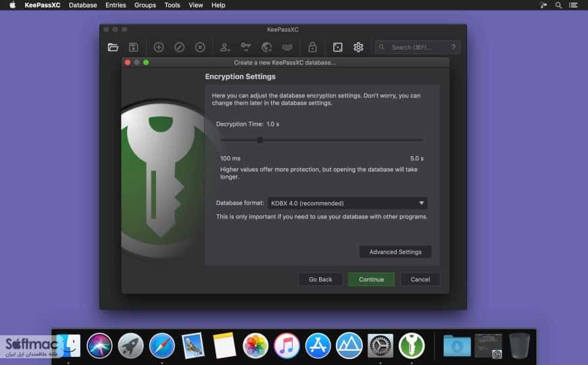Open the Help menu
The height and width of the screenshot is (365, 588).
tap(218, 5)
